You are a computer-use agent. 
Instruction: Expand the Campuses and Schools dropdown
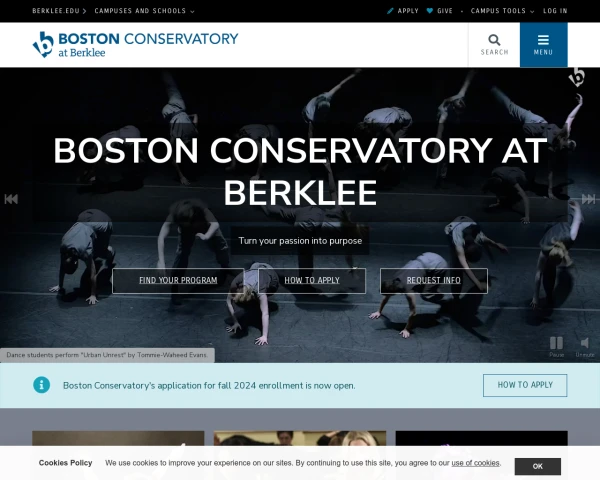pyautogui.click(x=144, y=11)
